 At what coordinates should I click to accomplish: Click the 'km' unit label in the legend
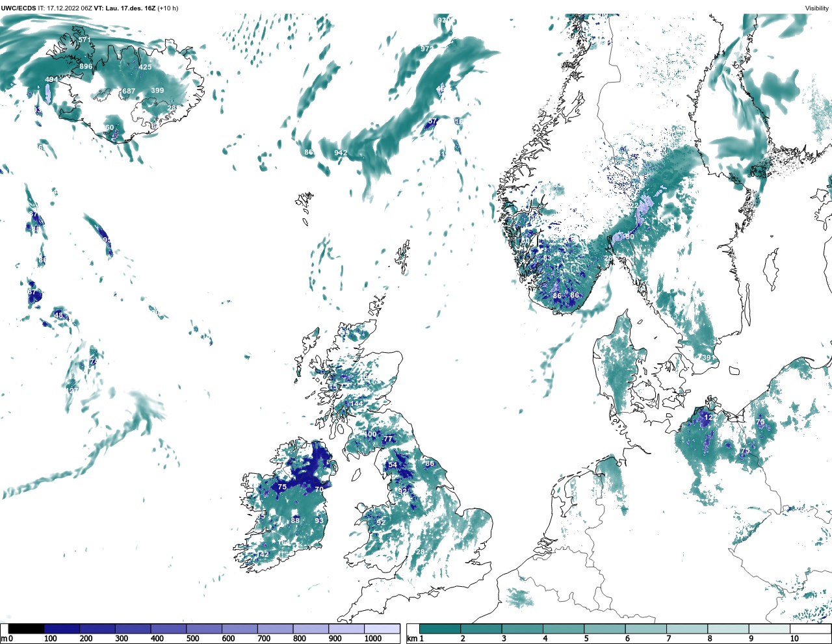coord(411,638)
